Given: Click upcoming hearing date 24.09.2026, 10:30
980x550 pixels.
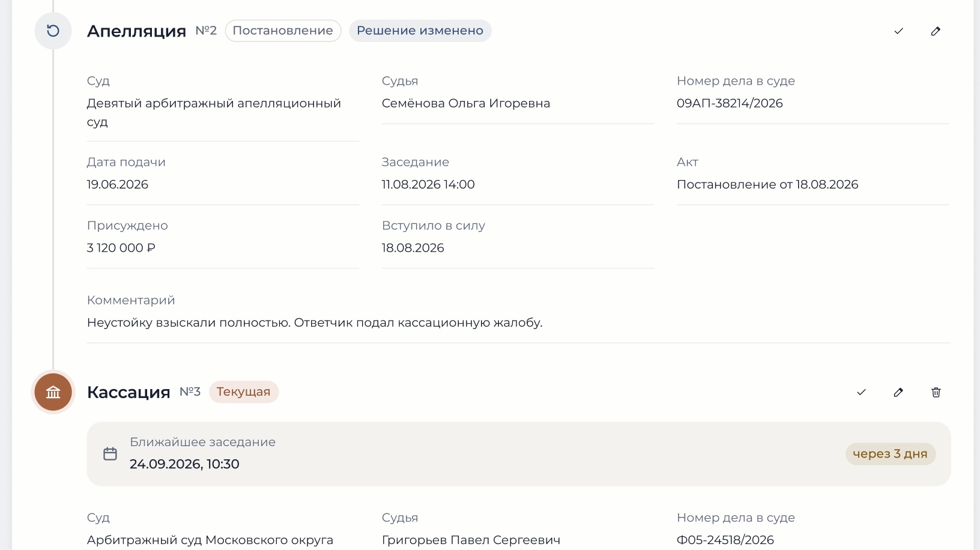Looking at the screenshot, I should 184,464.
